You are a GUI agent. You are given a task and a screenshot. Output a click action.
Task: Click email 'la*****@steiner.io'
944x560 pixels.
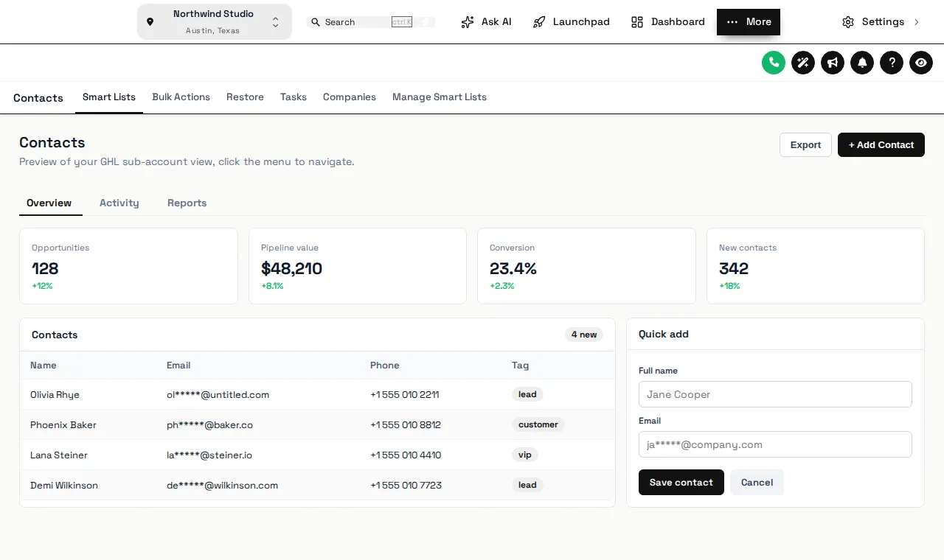[x=209, y=455]
